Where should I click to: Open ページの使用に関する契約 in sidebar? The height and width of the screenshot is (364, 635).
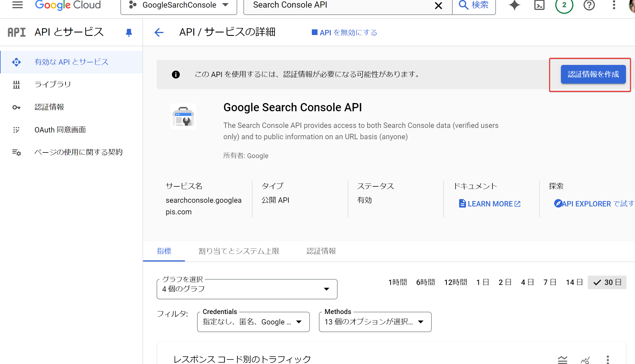tap(72, 152)
